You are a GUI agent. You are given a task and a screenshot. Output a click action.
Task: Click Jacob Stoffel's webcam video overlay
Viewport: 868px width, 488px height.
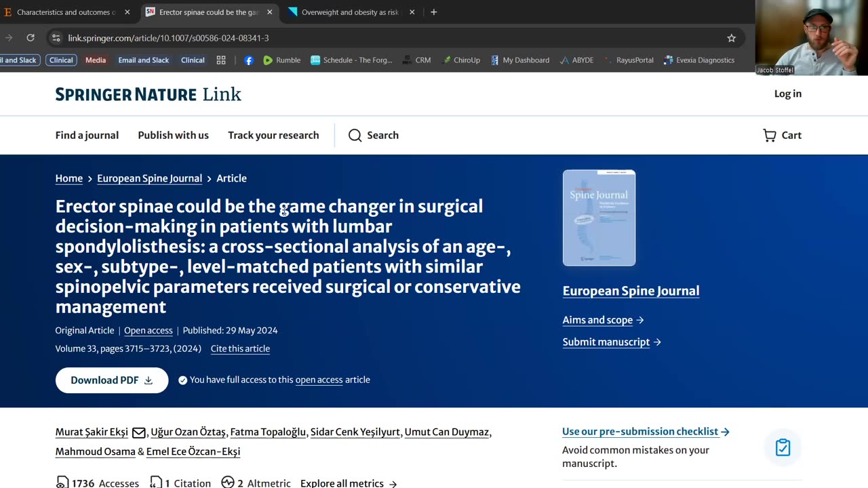click(x=811, y=37)
